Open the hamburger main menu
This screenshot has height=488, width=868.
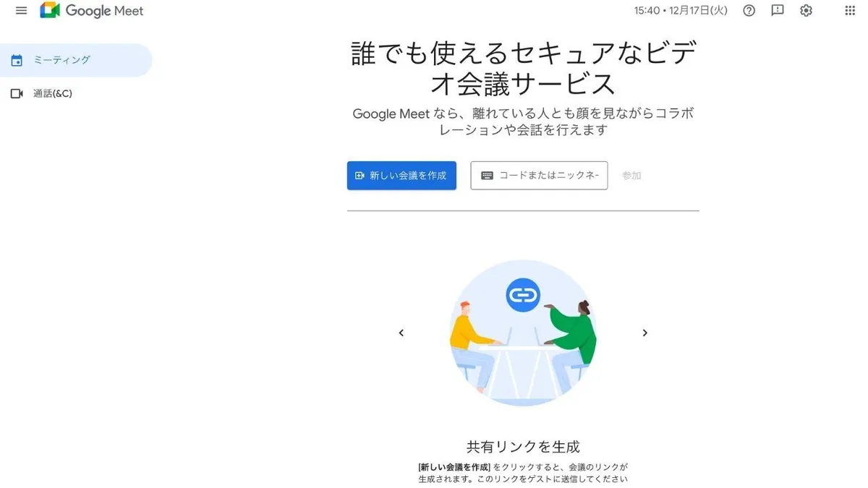click(x=21, y=10)
